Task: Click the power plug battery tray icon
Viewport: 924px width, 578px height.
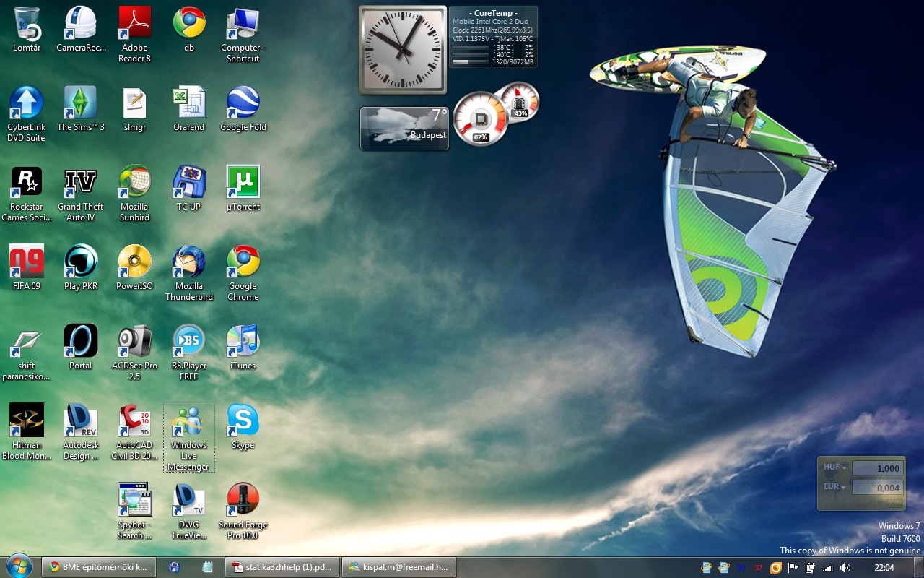Action: pyautogui.click(x=811, y=568)
